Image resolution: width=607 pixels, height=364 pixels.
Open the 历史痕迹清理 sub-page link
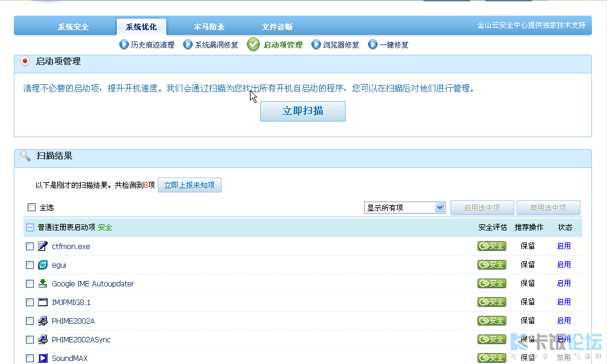point(152,45)
